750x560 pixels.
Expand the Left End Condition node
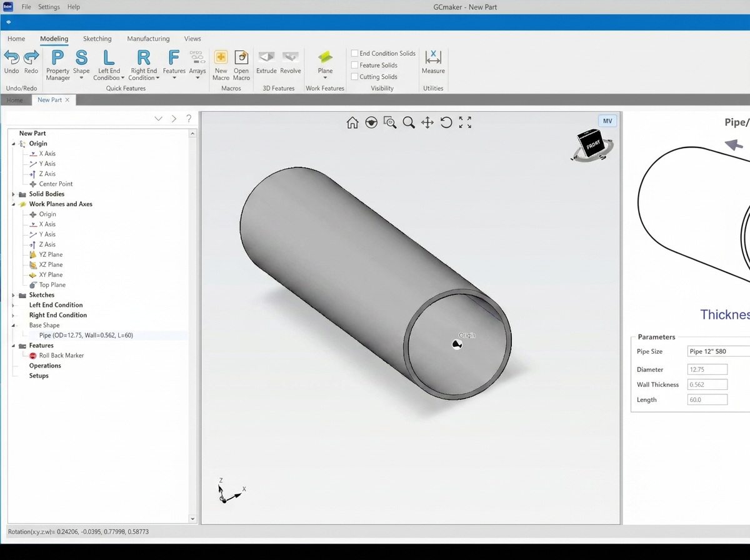(14, 305)
